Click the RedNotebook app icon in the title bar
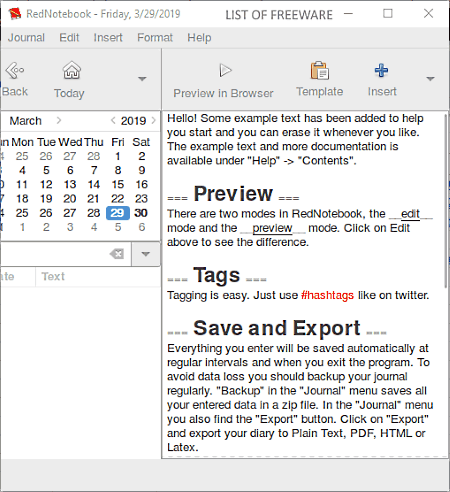The height and width of the screenshot is (492, 450). [15, 14]
